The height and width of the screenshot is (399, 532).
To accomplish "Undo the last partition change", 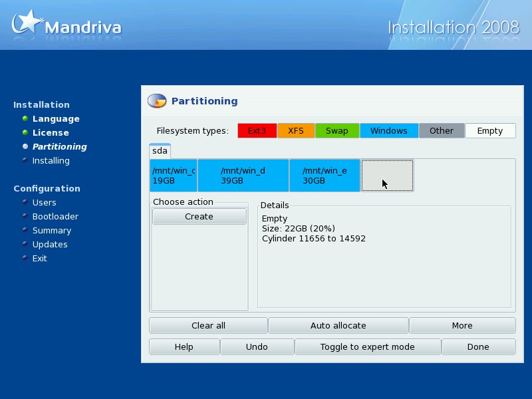I will point(257,346).
